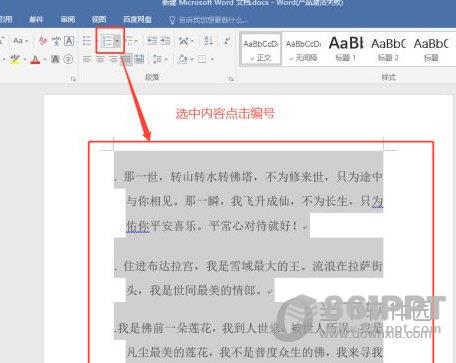The width and height of the screenshot is (456, 363).
Task: Open the 视图 ribbon tab
Action: [x=99, y=19]
